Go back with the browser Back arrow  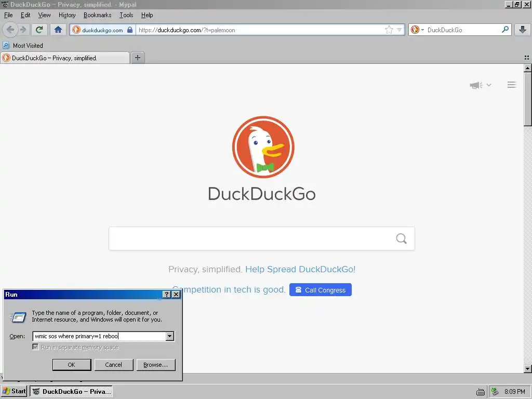coord(10,30)
